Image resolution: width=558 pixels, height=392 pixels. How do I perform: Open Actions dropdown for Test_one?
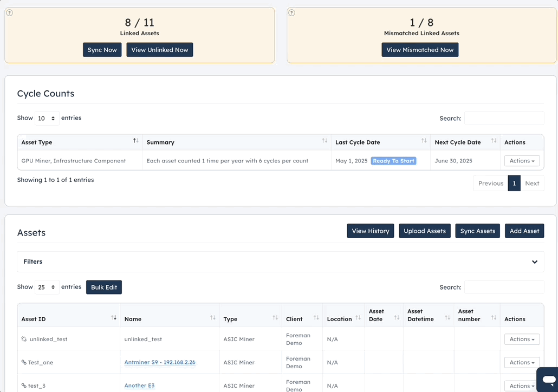(x=522, y=362)
